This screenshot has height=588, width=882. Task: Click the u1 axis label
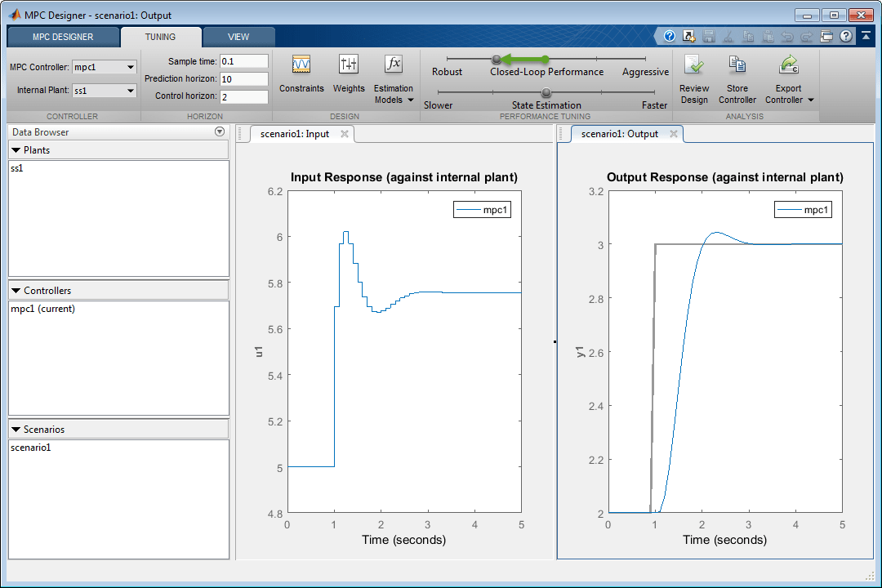[259, 352]
